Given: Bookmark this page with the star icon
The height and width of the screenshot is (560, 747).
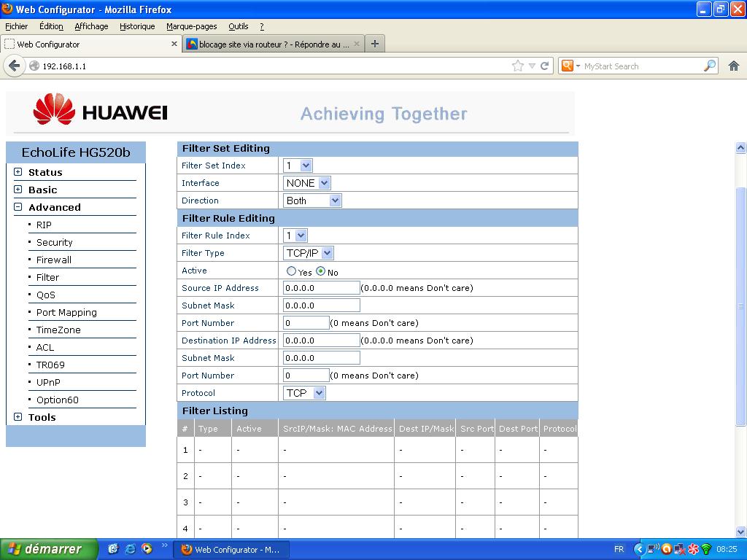Looking at the screenshot, I should [518, 66].
